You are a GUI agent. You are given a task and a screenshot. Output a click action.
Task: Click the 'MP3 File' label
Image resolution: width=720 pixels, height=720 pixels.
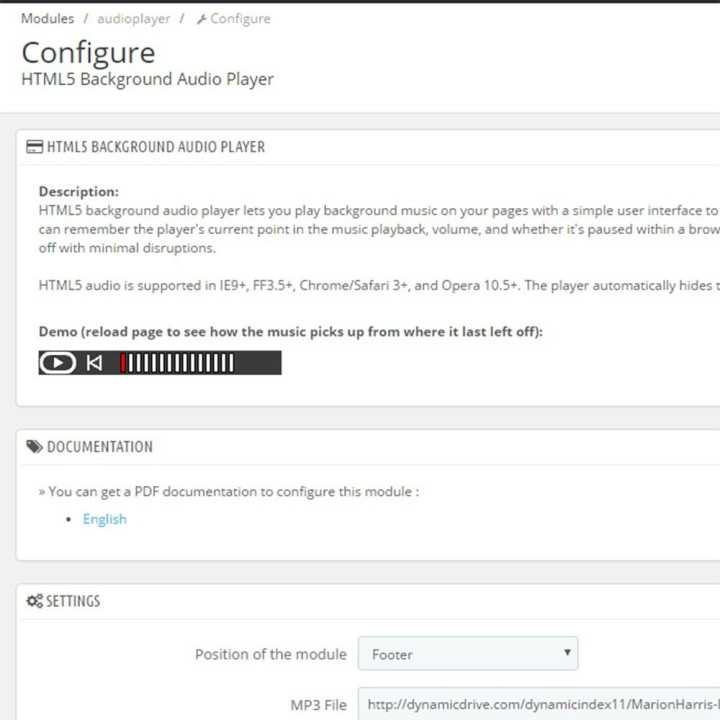pos(319,705)
